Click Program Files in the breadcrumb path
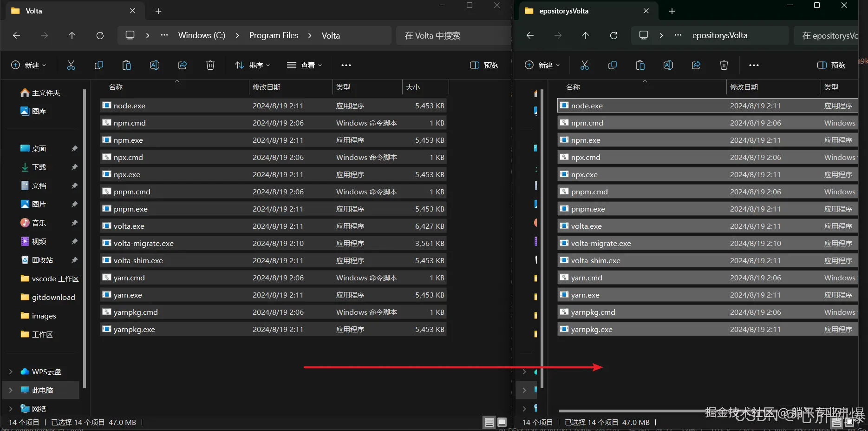The image size is (868, 431). tap(274, 35)
